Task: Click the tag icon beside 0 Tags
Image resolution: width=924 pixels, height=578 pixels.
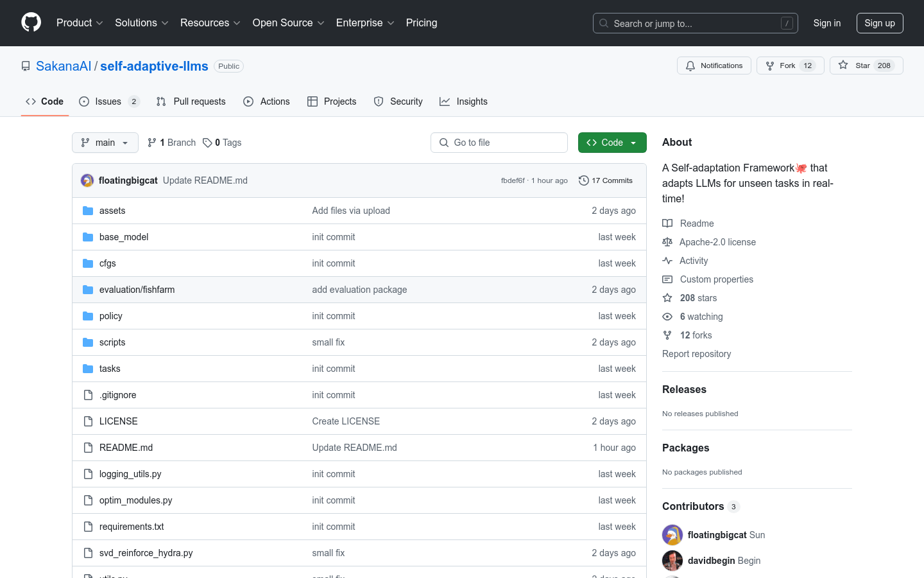Action: 207,143
